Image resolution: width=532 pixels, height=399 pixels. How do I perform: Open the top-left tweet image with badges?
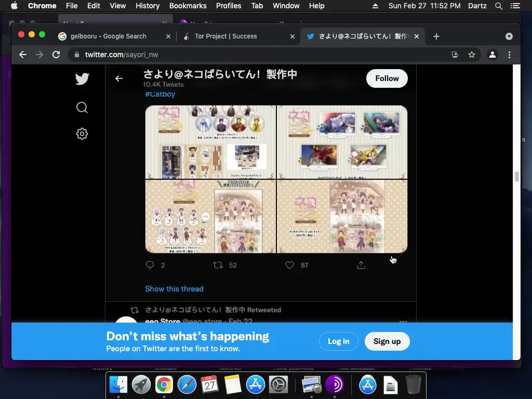coord(211,142)
